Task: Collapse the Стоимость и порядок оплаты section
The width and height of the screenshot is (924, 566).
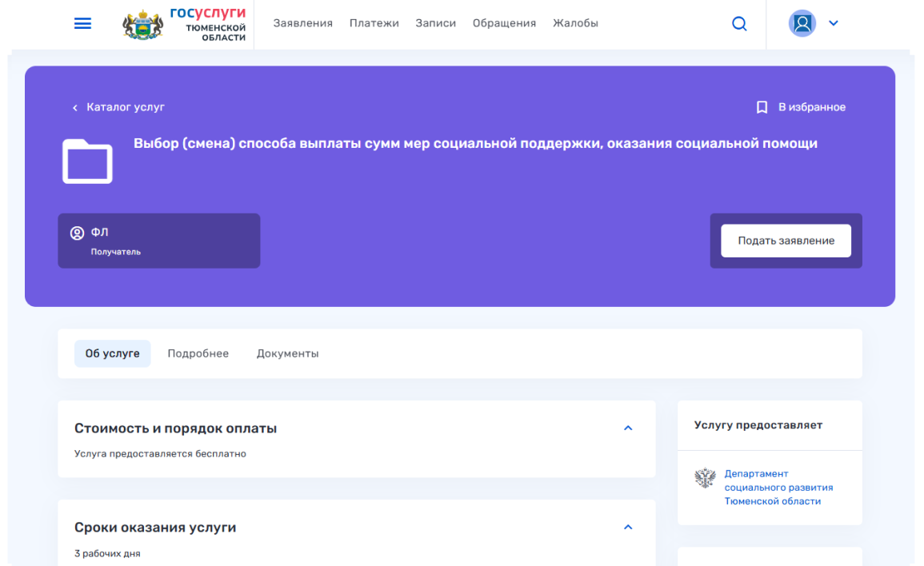Action: coord(628,428)
